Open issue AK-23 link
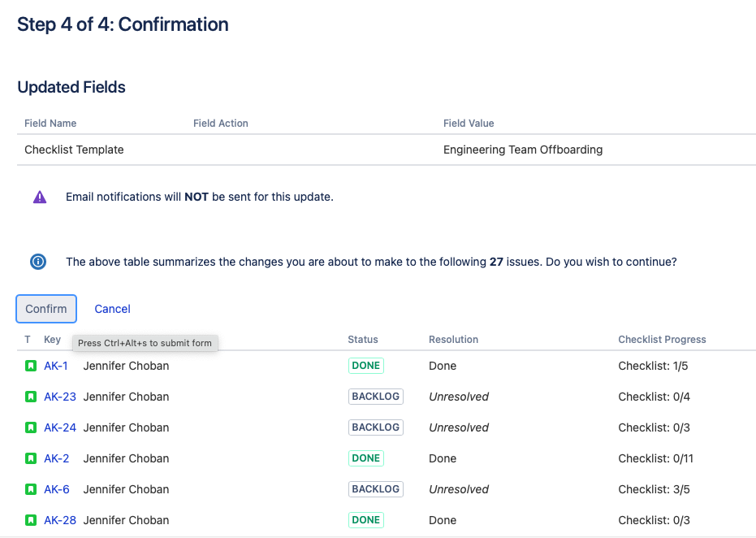This screenshot has height=538, width=756. pos(59,397)
